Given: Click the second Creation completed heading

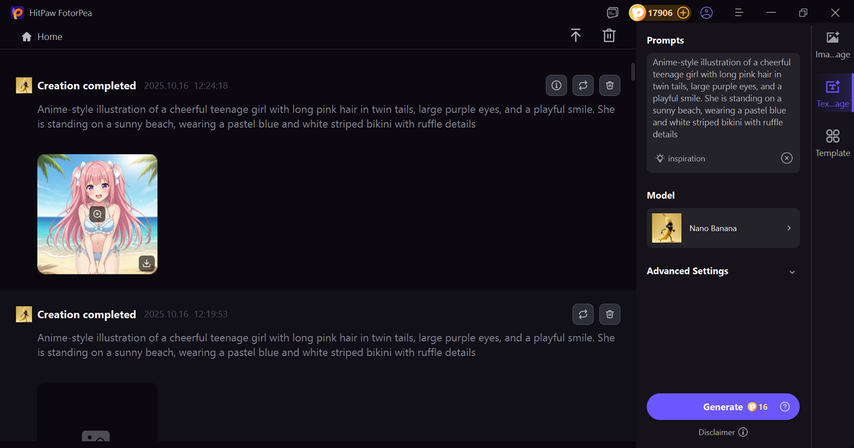Looking at the screenshot, I should click(87, 314).
